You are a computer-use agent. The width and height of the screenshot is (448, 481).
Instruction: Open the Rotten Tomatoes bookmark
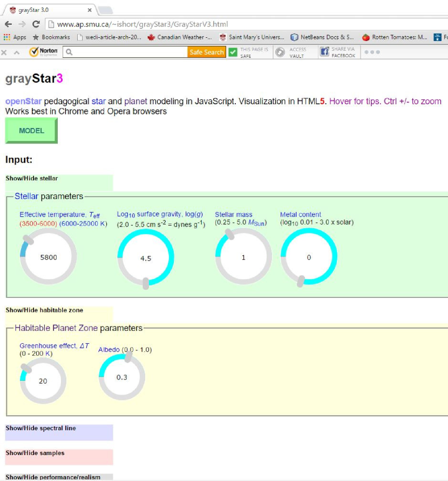coord(395,37)
